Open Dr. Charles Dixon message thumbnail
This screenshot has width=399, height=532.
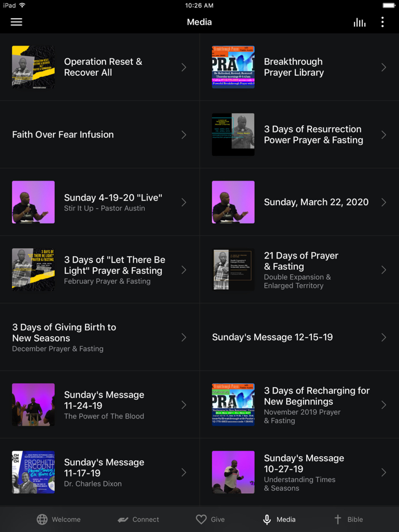(34, 472)
